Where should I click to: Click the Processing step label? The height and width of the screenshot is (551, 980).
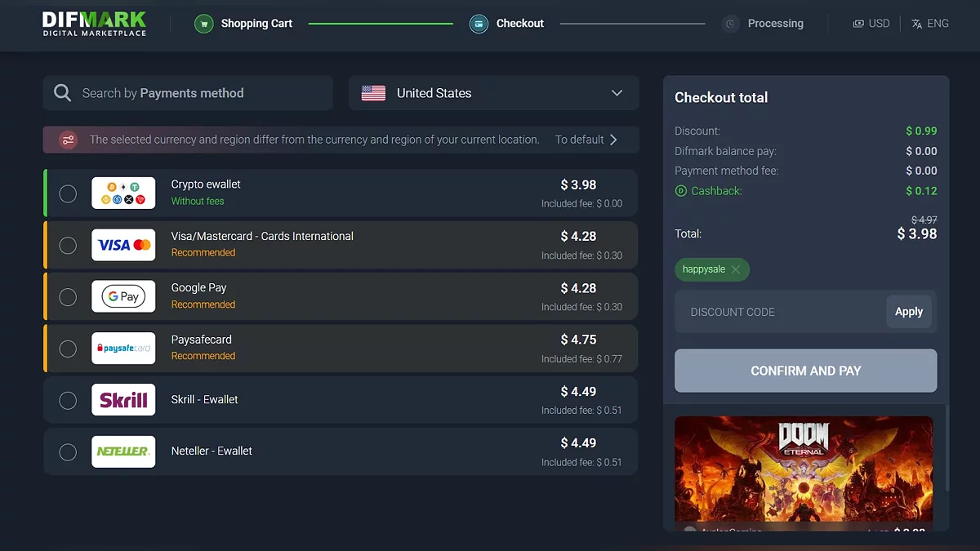(775, 24)
